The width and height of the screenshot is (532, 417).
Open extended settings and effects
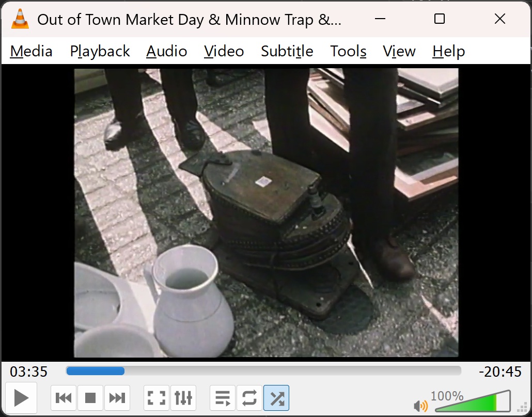pyautogui.click(x=183, y=398)
